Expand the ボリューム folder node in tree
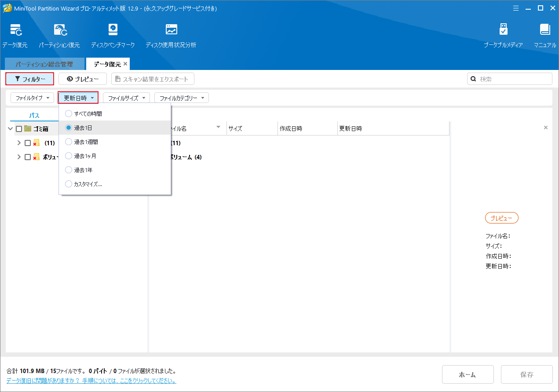 click(19, 157)
